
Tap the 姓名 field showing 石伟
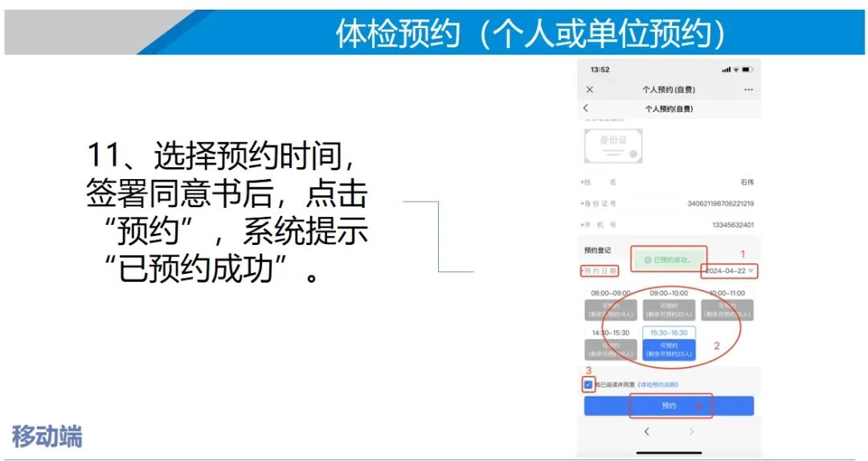coord(669,182)
